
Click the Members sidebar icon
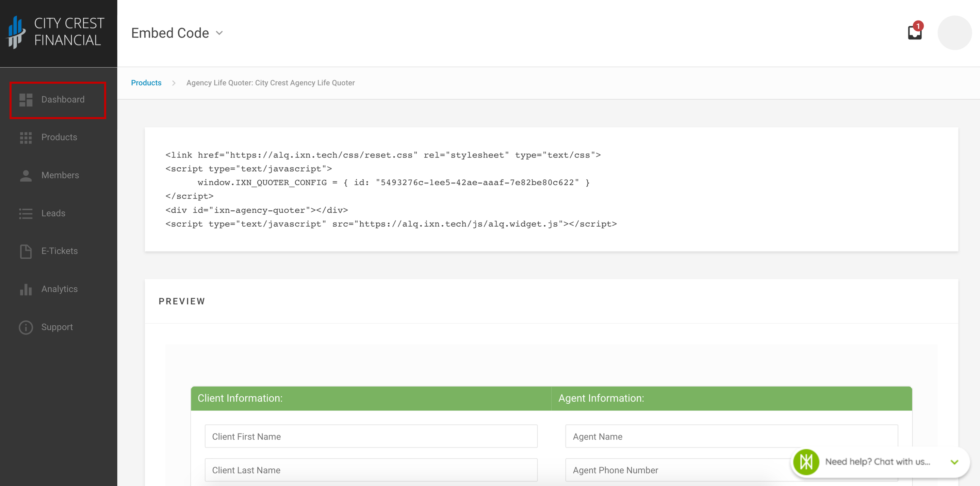pos(26,175)
